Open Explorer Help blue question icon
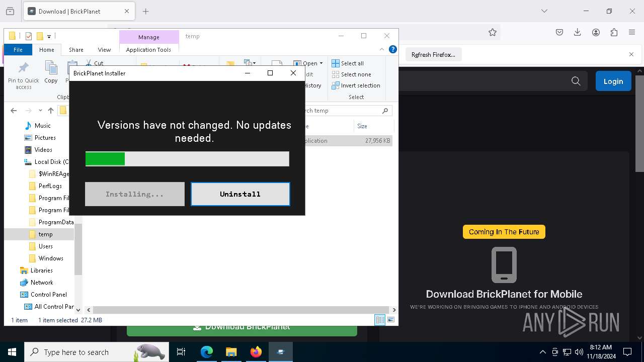644x362 pixels. [393, 49]
